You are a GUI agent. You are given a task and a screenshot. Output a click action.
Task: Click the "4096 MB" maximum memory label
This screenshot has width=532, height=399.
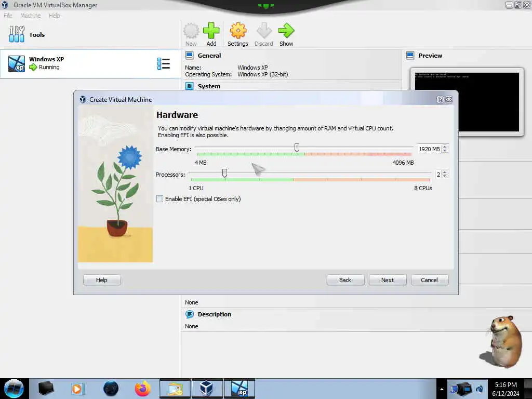pos(403,163)
